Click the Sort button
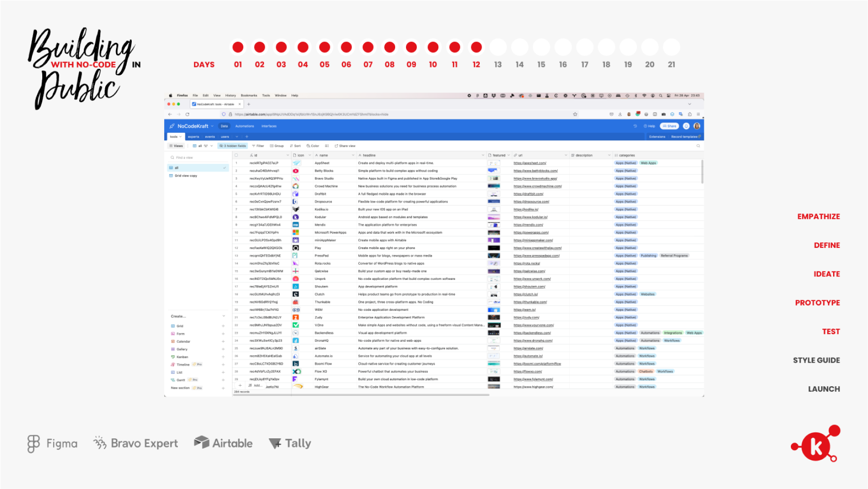Screen dimensions: 868x489 295,146
